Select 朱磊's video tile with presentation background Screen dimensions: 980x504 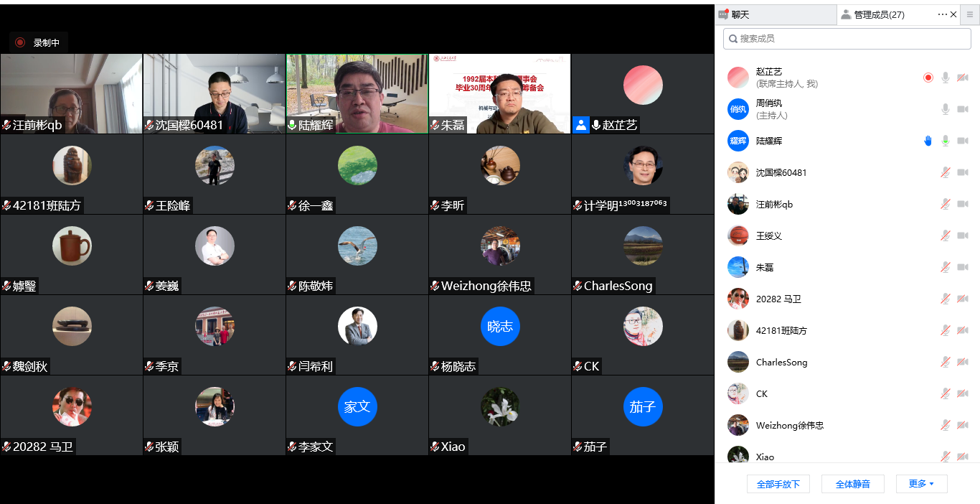pos(499,93)
